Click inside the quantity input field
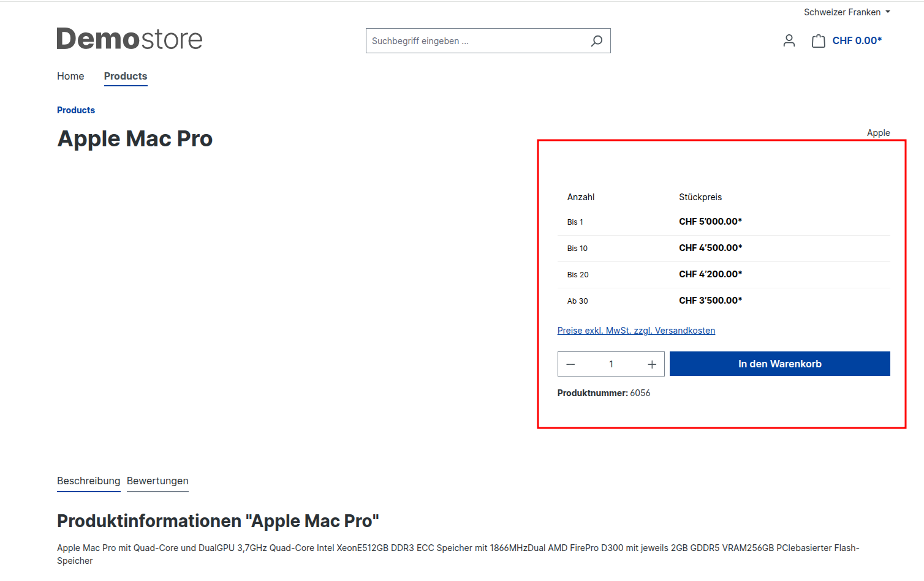Screen dimensions: 924x581 (611, 364)
